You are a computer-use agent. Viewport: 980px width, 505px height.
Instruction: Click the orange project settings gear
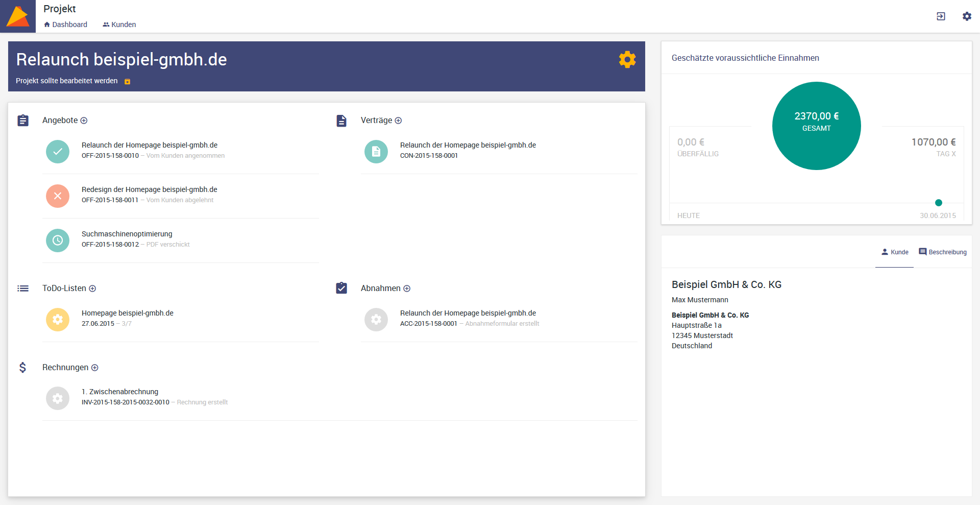627,60
